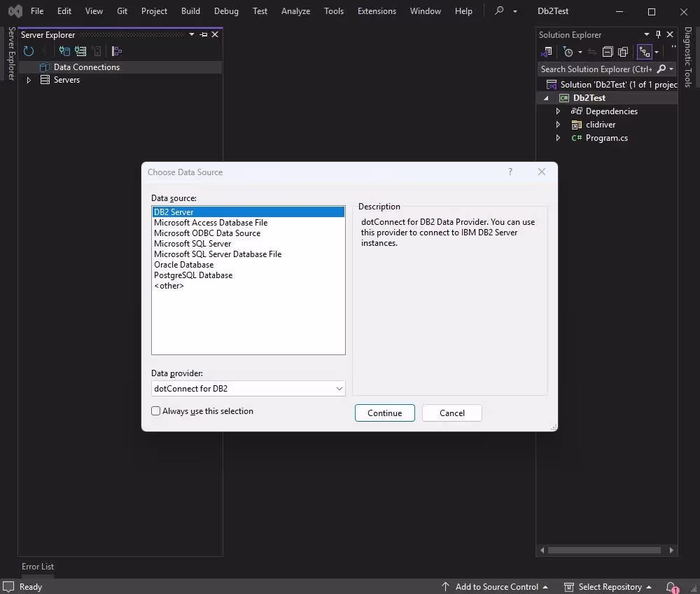Open the File menu
The width and height of the screenshot is (700, 594).
[37, 11]
